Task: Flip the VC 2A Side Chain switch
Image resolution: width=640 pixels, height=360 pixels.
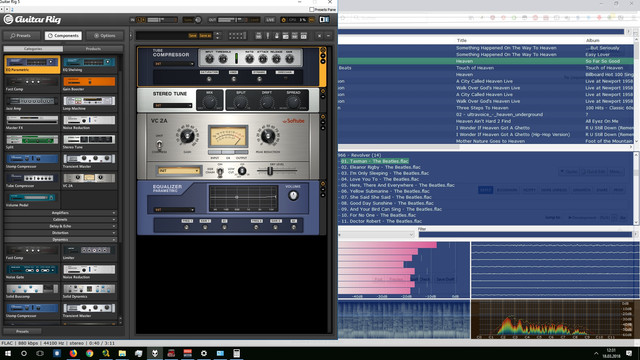Action: click(220, 172)
